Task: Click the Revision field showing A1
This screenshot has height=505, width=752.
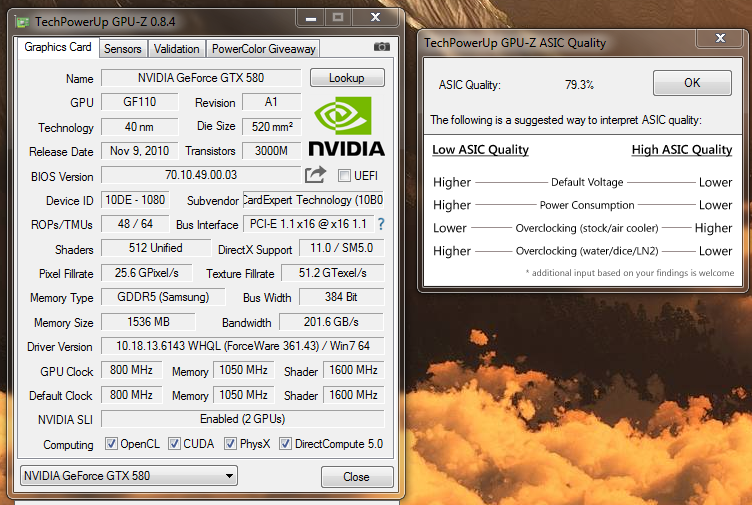Action: pos(271,102)
